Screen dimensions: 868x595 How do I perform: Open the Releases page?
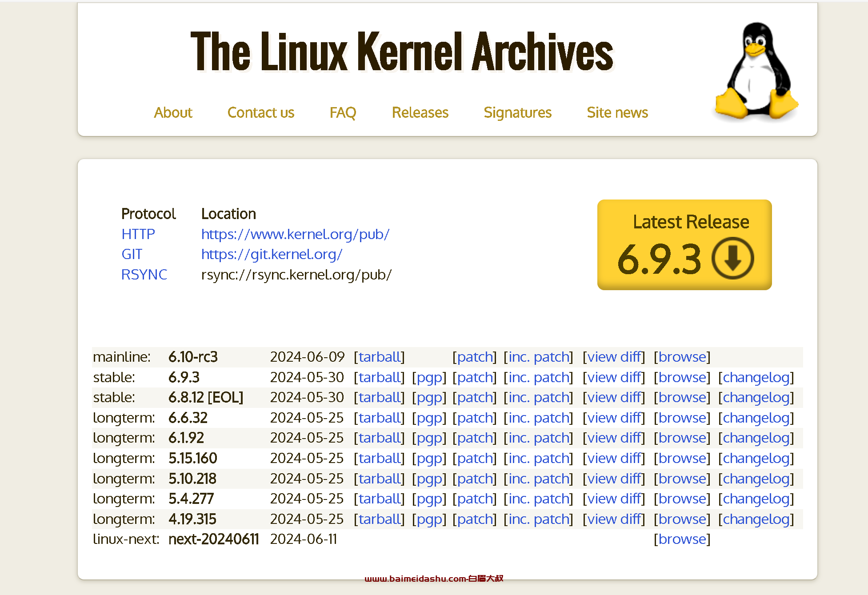click(420, 112)
